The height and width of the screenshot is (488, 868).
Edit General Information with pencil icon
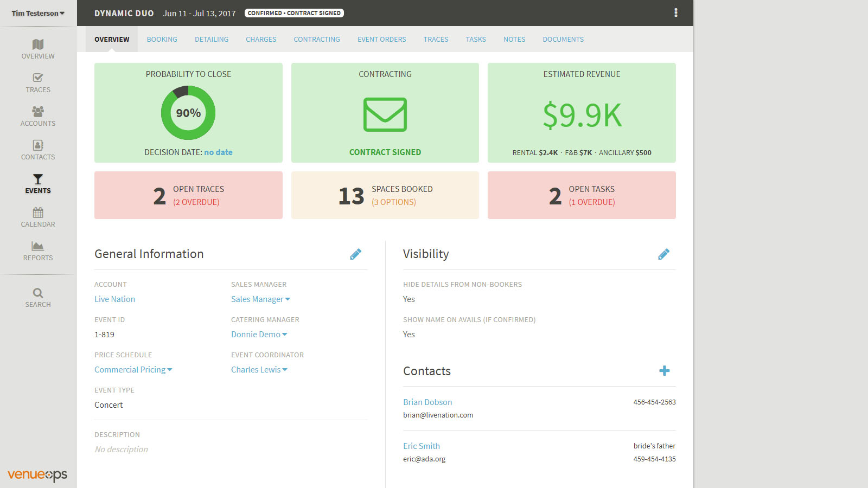[355, 254]
